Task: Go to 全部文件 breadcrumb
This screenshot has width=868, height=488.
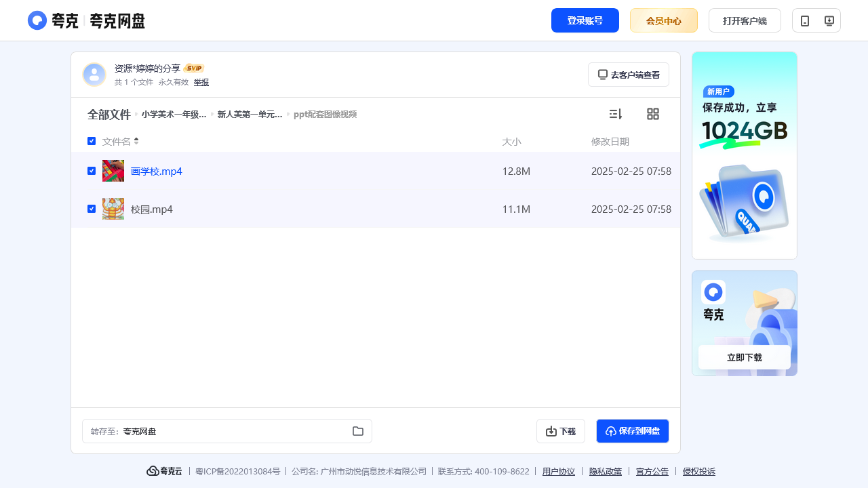Action: [108, 115]
